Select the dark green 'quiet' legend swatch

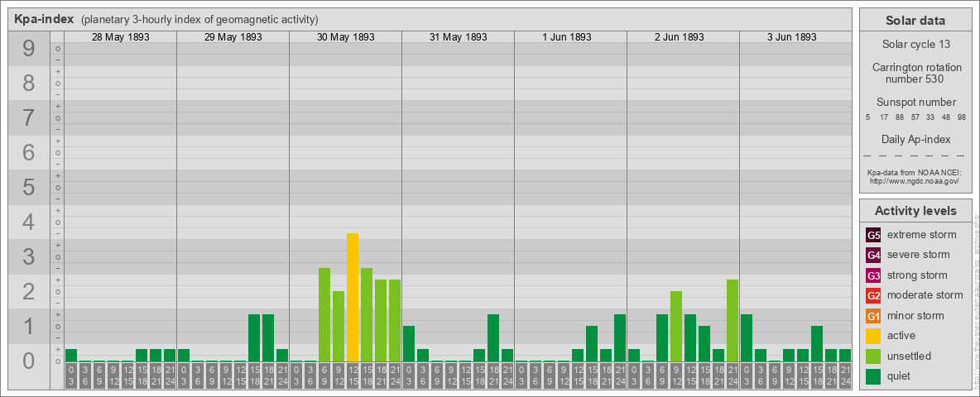tap(873, 375)
